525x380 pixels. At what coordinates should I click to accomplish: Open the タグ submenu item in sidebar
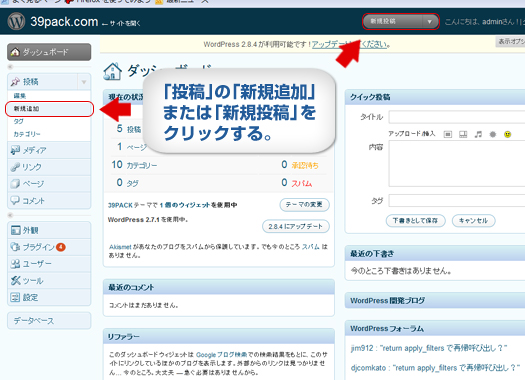pyautogui.click(x=18, y=121)
